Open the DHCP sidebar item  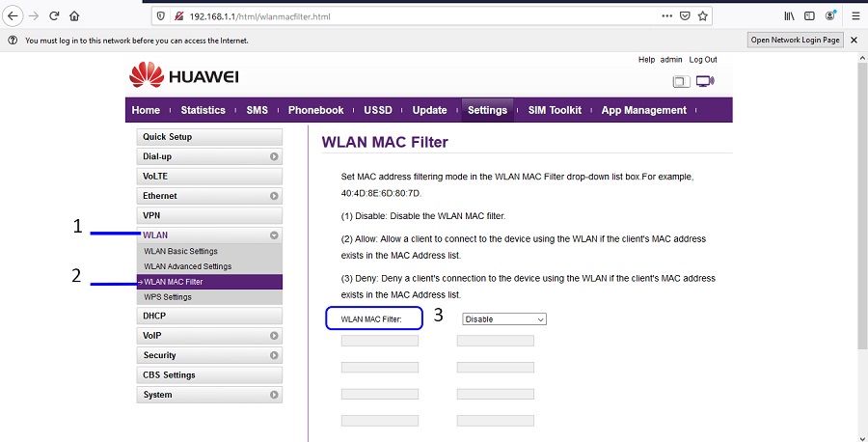209,316
